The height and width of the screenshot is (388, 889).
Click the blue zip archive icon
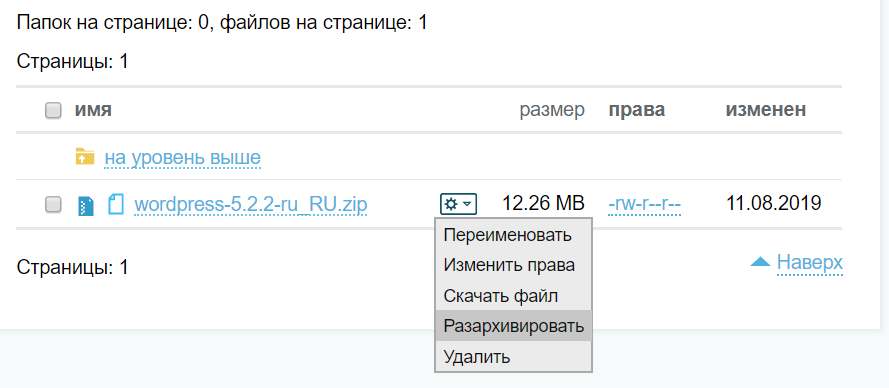click(86, 205)
